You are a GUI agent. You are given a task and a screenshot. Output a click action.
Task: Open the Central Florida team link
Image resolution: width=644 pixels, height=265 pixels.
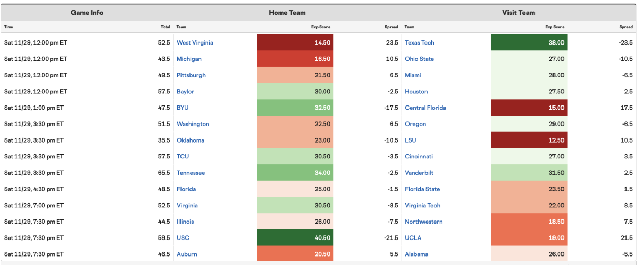(425, 108)
